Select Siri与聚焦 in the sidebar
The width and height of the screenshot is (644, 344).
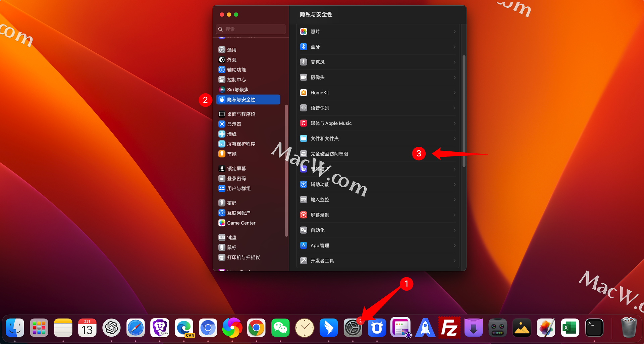[248, 90]
